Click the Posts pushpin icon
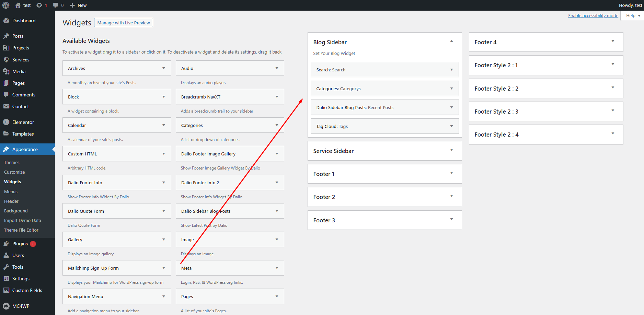 pos(6,36)
